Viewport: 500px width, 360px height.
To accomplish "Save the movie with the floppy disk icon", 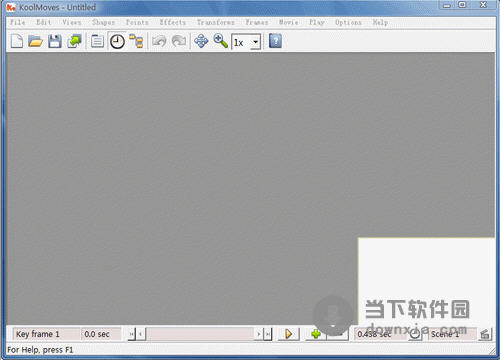I will point(55,41).
